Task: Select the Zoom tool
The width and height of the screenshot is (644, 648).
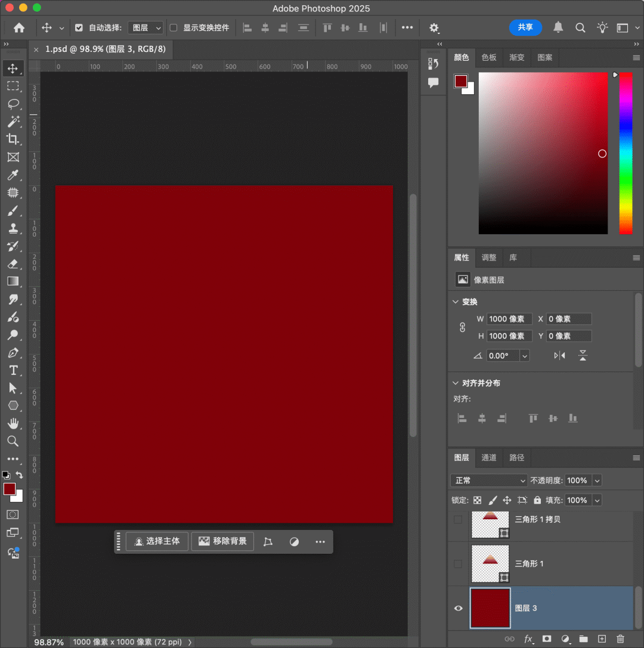Action: (13, 441)
